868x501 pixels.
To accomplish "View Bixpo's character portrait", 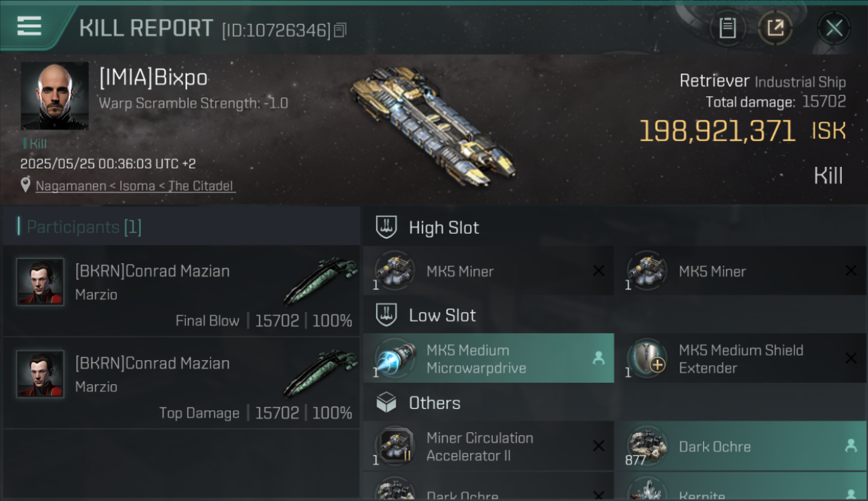I will pos(55,96).
